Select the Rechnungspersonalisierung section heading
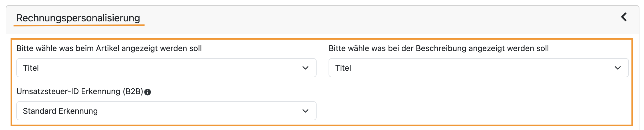Screen dimensions: 644x130 pyautogui.click(x=78, y=18)
